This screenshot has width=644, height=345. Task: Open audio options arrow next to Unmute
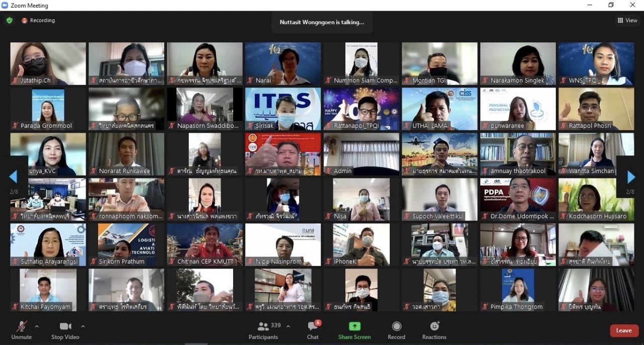37,326
